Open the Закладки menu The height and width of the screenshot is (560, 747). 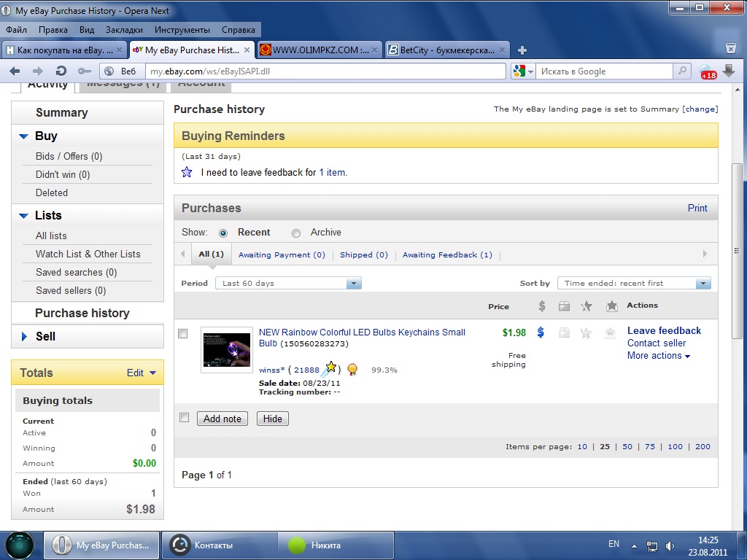(x=124, y=29)
